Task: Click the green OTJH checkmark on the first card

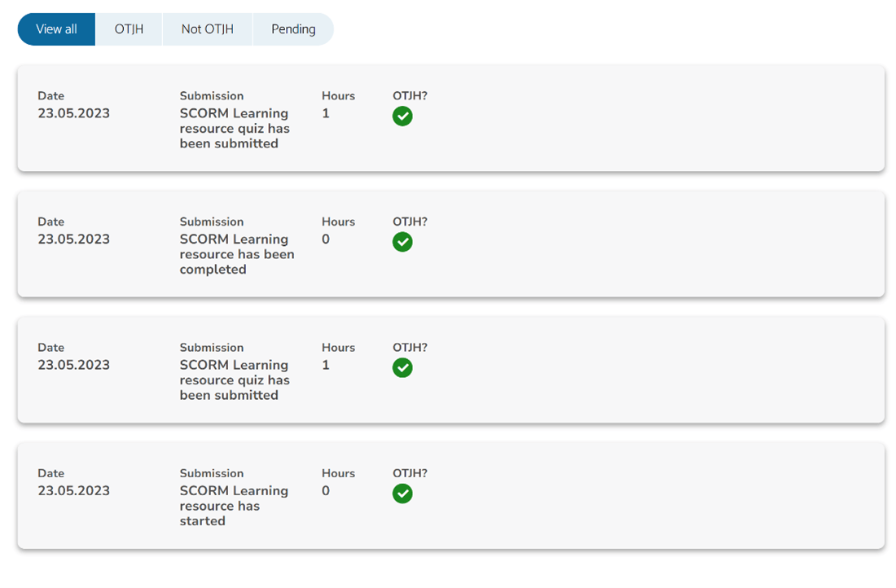Action: (x=402, y=116)
